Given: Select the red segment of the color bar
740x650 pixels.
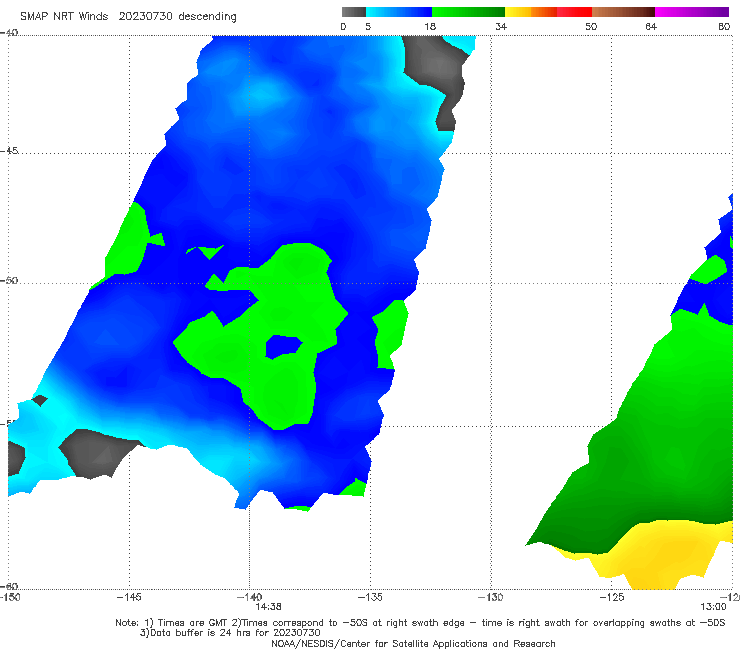Looking at the screenshot, I should 574,12.
